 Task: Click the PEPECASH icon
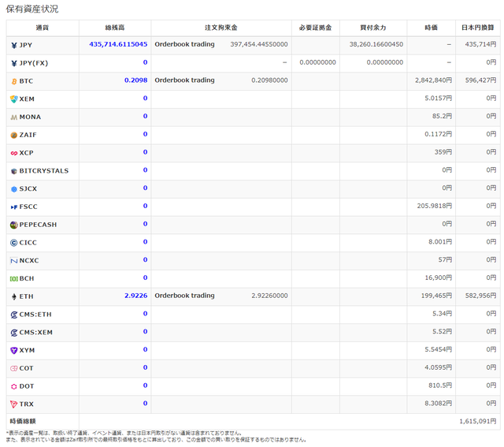pyautogui.click(x=14, y=225)
